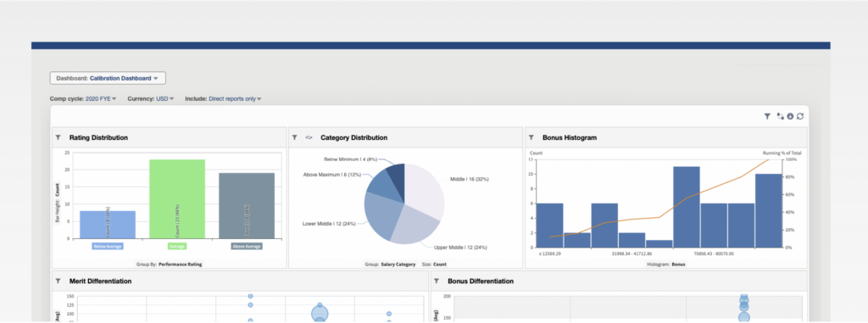Refresh the dashboard with the refresh icon
The width and height of the screenshot is (868, 323).
tap(800, 116)
